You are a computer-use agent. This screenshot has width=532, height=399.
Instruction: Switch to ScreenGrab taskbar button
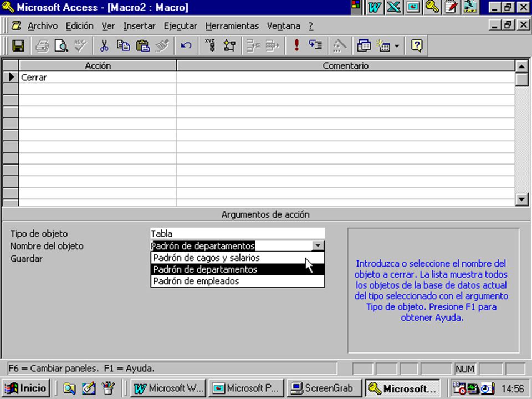tap(324, 388)
